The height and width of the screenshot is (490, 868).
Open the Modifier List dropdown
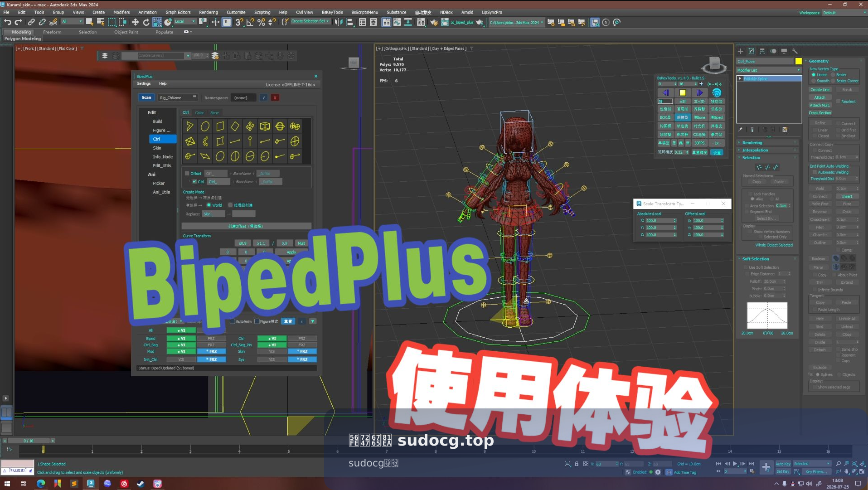point(769,70)
